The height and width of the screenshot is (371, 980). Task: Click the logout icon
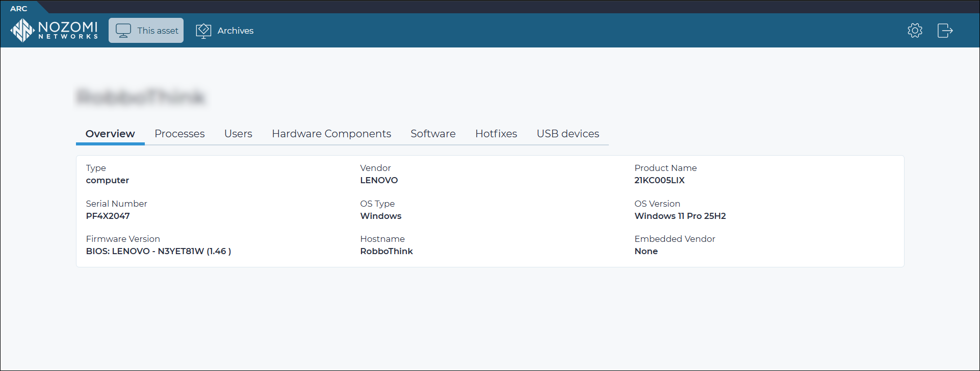tap(945, 31)
